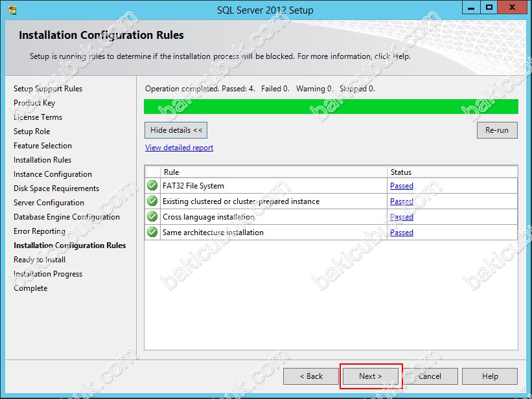
Task: Select Error Reporting step in sidebar
Action: (40, 231)
